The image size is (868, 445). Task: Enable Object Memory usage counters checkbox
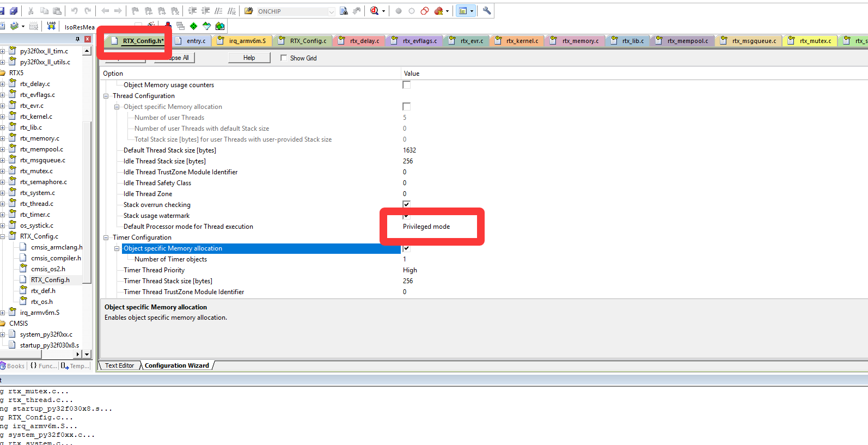(407, 85)
